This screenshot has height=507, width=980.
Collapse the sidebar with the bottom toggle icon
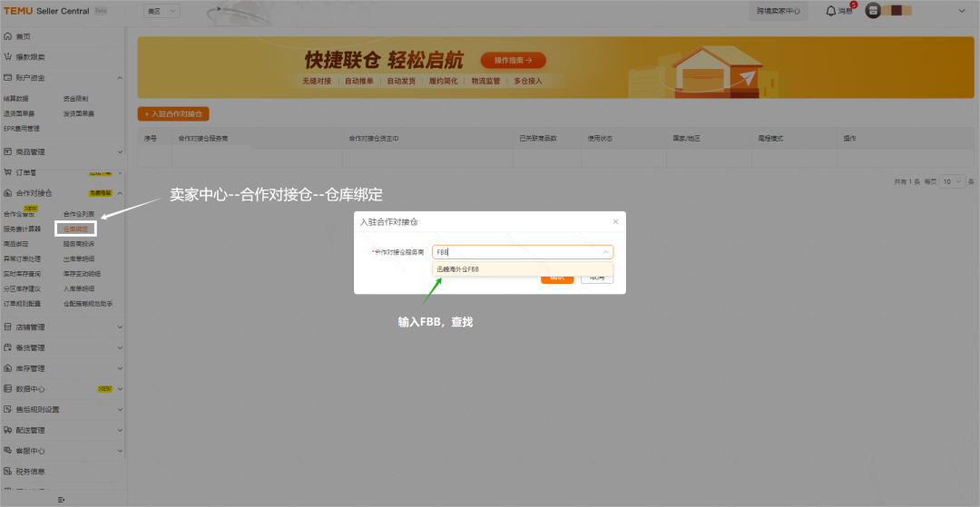click(x=62, y=500)
